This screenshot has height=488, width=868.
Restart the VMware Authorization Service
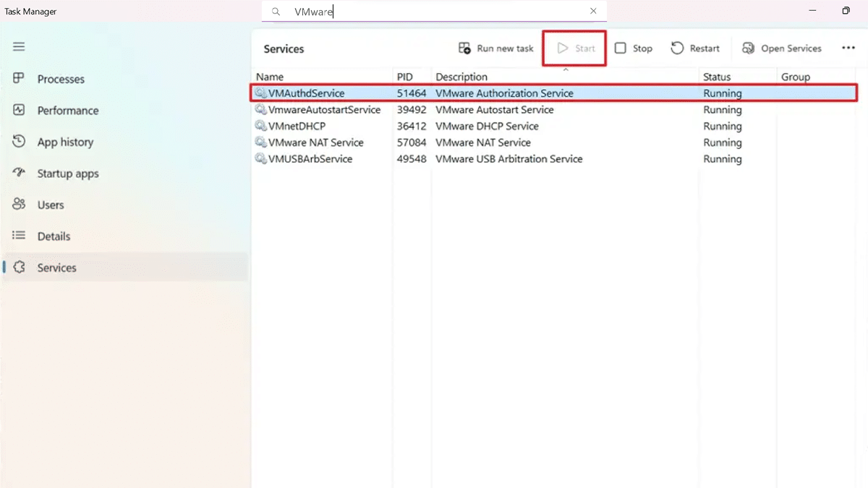pos(695,48)
